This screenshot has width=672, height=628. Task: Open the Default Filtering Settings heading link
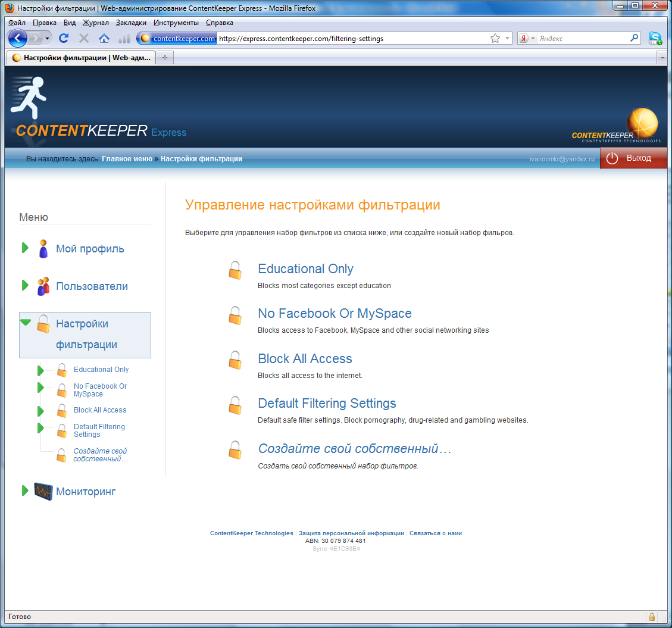tap(327, 404)
